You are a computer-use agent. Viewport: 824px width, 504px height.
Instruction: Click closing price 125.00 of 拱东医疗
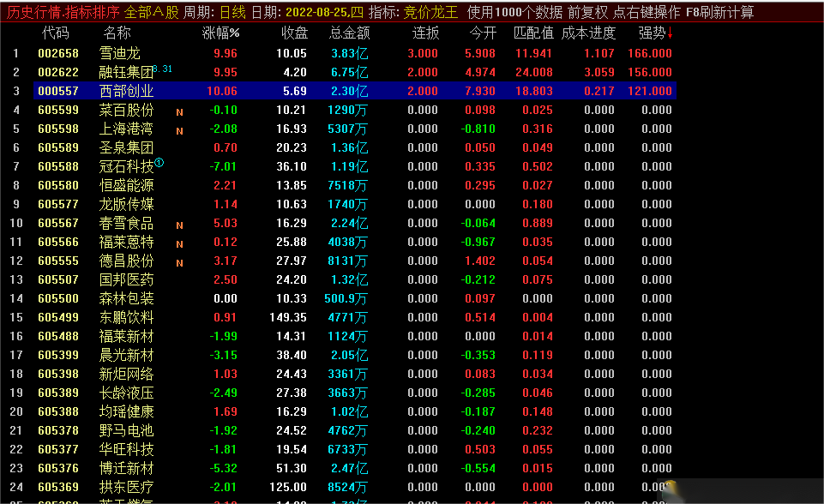tap(288, 489)
